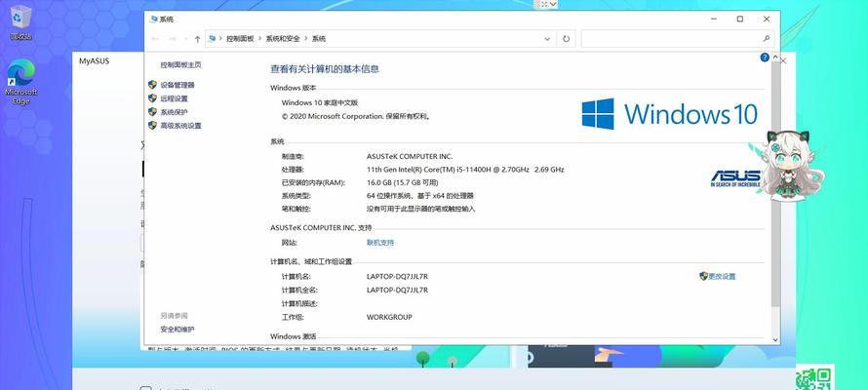Click scrollbar down arrow in System window
868x390 pixels.
tap(775, 340)
